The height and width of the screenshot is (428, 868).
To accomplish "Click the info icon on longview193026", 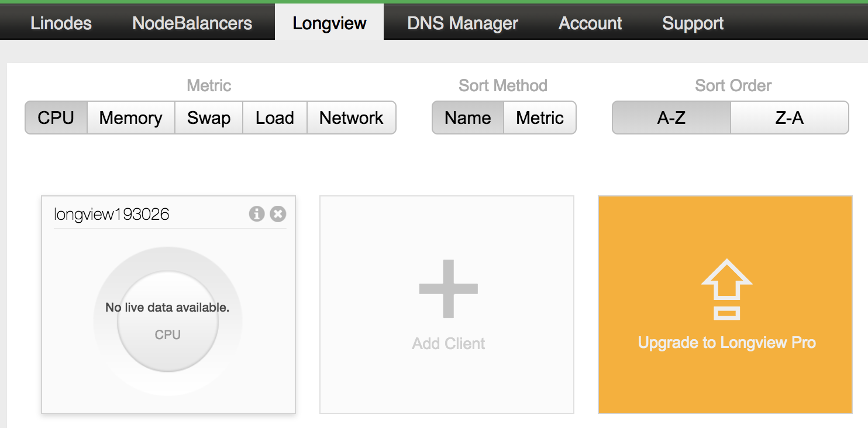I will click(x=256, y=214).
